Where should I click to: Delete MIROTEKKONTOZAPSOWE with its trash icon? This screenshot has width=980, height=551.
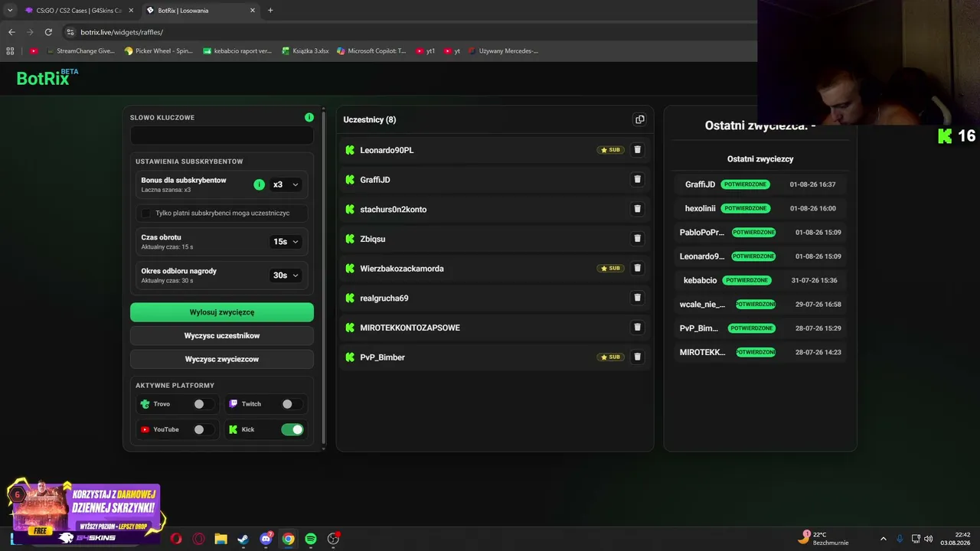(x=637, y=328)
